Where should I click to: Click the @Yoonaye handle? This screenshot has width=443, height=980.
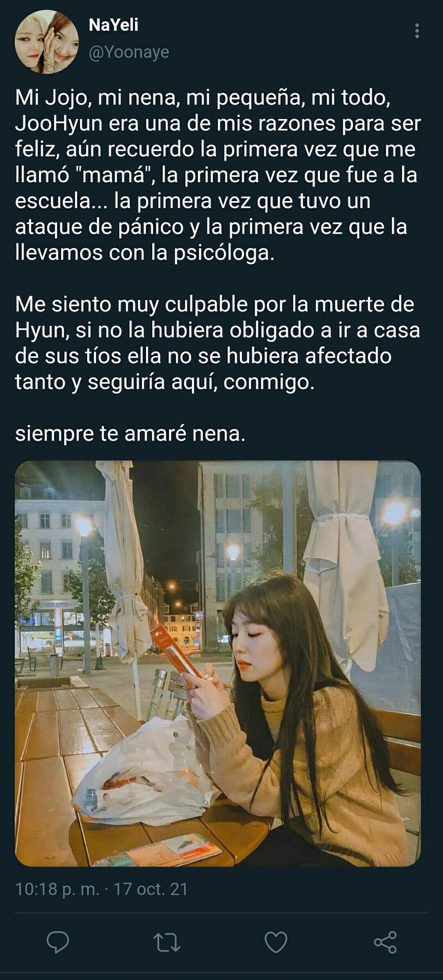pyautogui.click(x=129, y=52)
